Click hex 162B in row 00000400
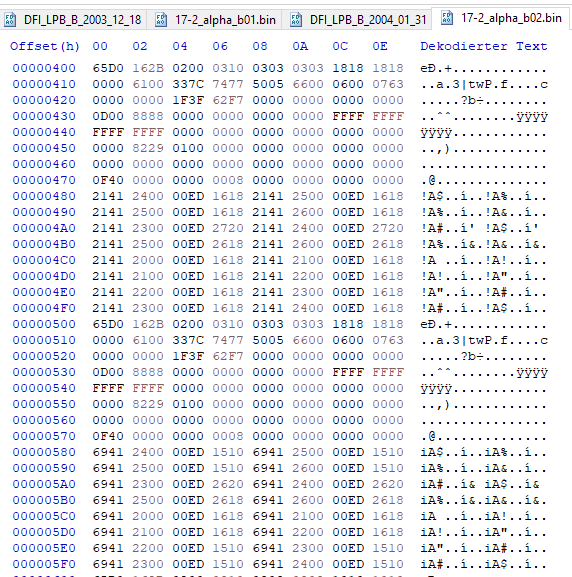Image resolution: width=572 pixels, height=577 pixels. (x=148, y=68)
